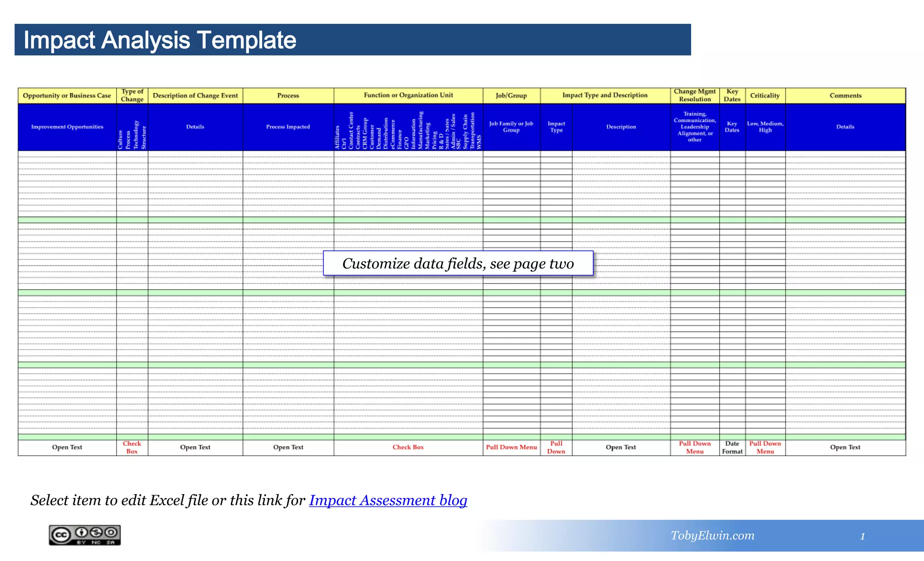This screenshot has height=561, width=924.
Task: Click the 'Date Format' cell under Key Dates
Action: [x=732, y=447]
